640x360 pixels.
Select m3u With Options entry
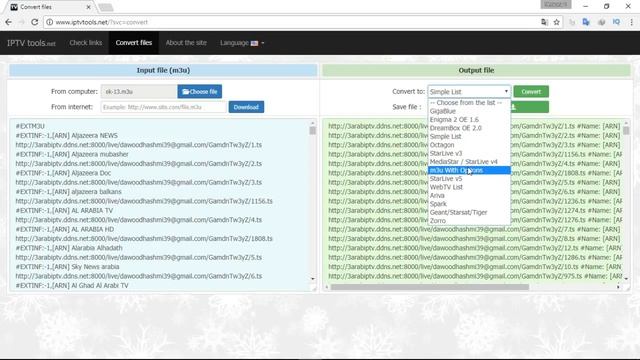469,170
